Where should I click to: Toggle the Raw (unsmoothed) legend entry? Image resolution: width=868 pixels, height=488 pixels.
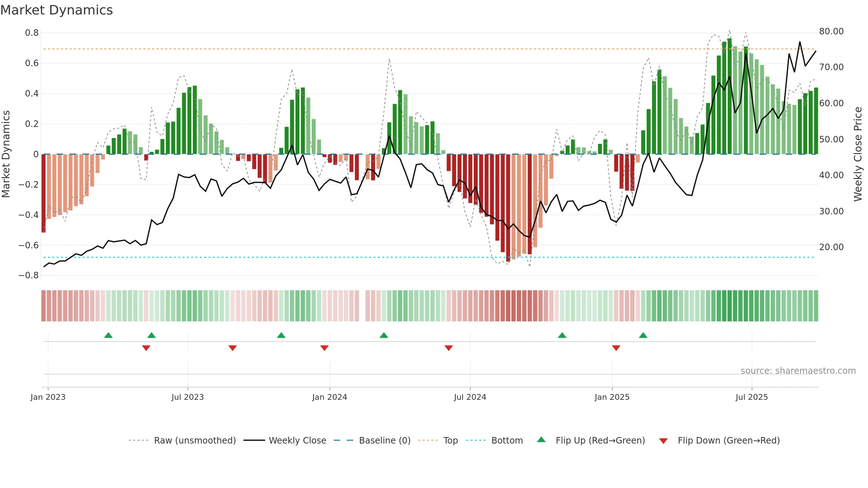point(182,440)
